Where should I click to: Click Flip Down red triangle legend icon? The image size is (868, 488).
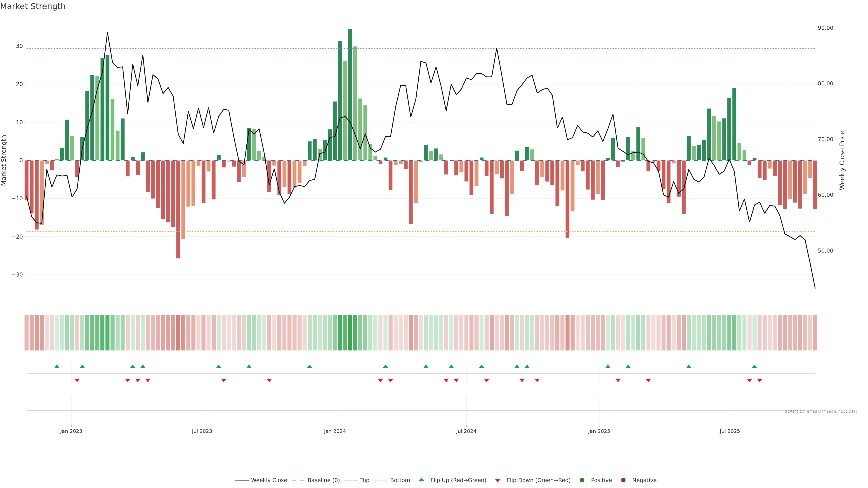(x=498, y=481)
